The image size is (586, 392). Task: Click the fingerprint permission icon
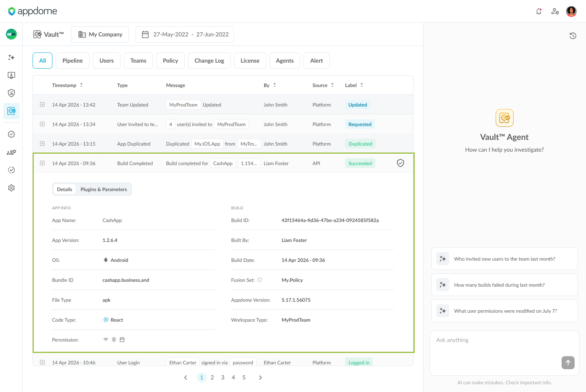point(114,340)
